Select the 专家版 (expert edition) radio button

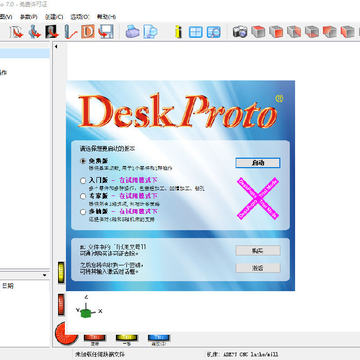(83, 196)
